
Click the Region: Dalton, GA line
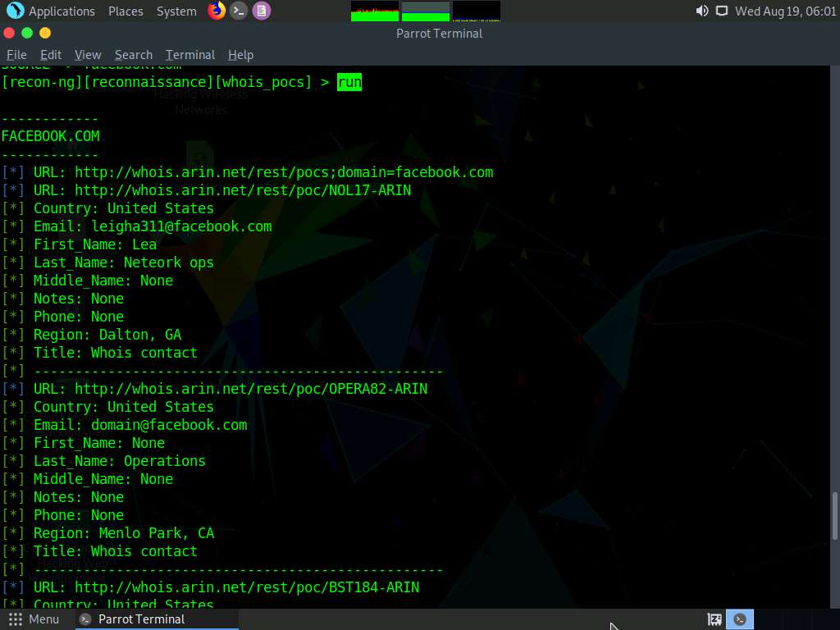[x=107, y=335]
